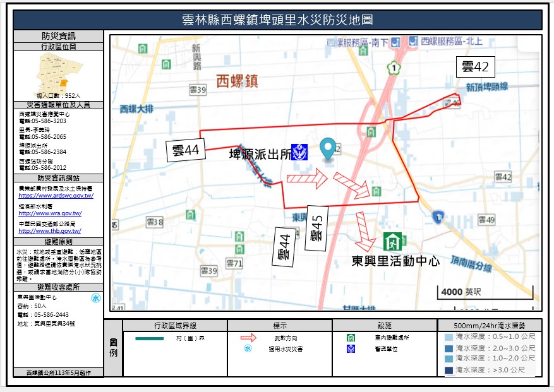Open the www.thb.gov.tw link
The height and width of the screenshot is (392, 554).
pyautogui.click(x=50, y=231)
